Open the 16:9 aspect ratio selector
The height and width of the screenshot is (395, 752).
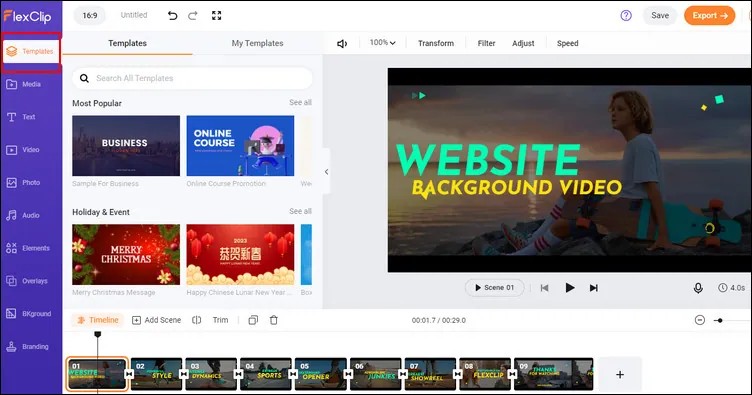pos(90,15)
